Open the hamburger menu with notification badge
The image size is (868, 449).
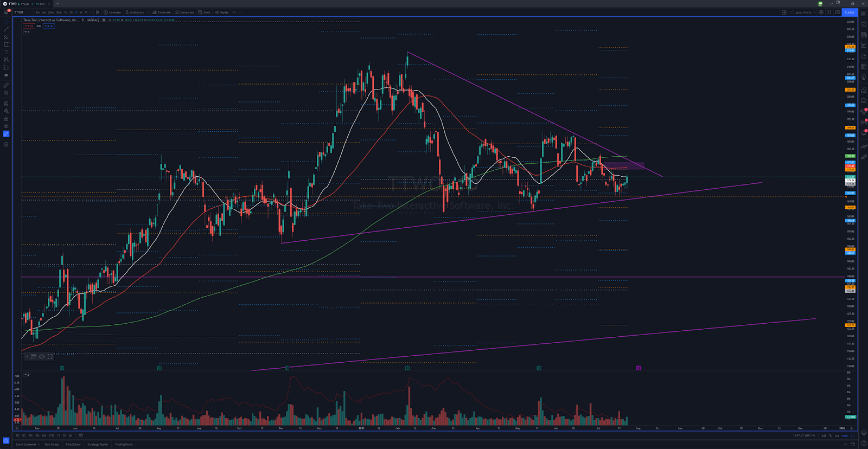[x=7, y=12]
